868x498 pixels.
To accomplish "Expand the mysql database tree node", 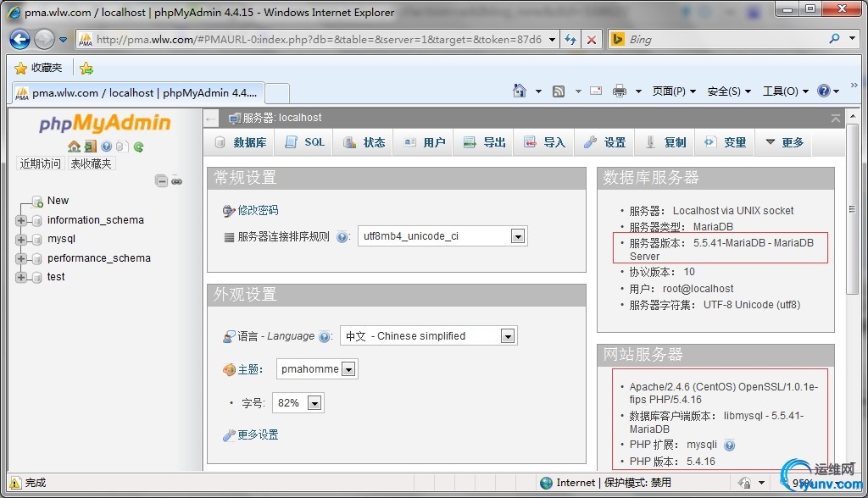I will pos(21,240).
